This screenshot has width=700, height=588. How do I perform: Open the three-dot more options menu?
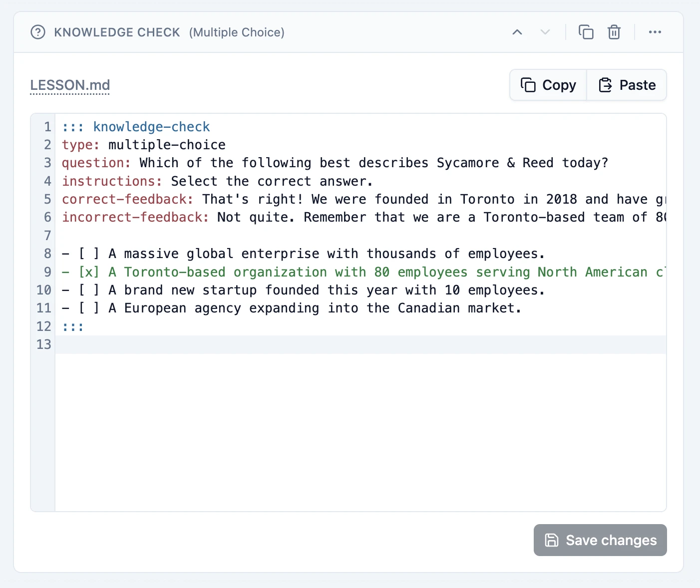point(655,32)
